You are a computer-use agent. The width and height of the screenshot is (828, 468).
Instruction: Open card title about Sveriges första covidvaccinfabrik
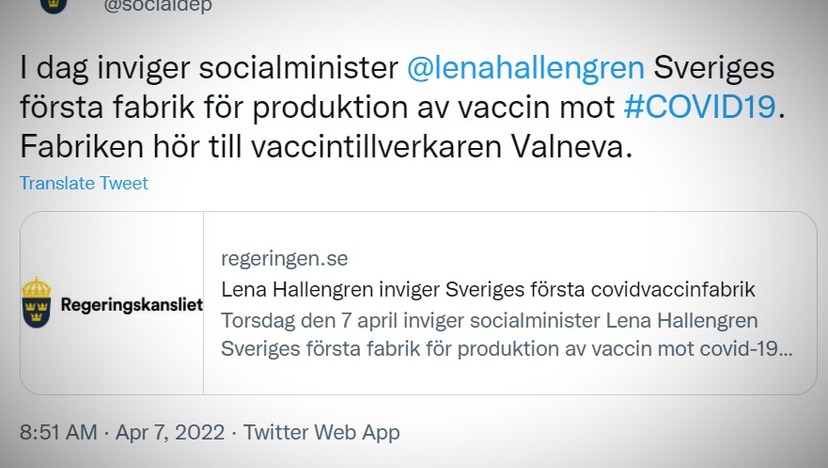pos(488,289)
